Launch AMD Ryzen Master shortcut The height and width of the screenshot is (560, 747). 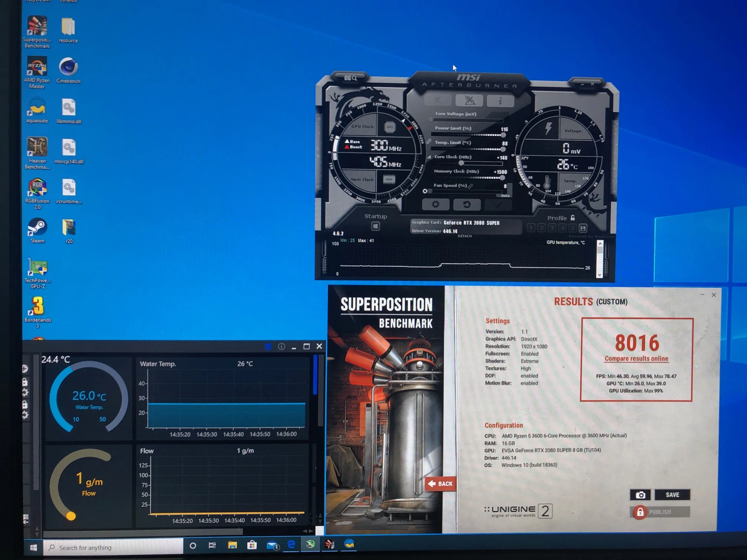click(37, 73)
